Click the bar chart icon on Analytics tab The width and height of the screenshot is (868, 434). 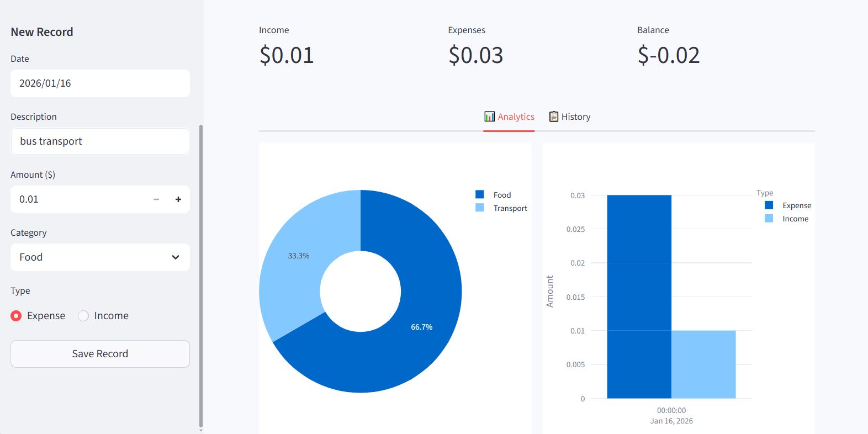click(x=489, y=117)
